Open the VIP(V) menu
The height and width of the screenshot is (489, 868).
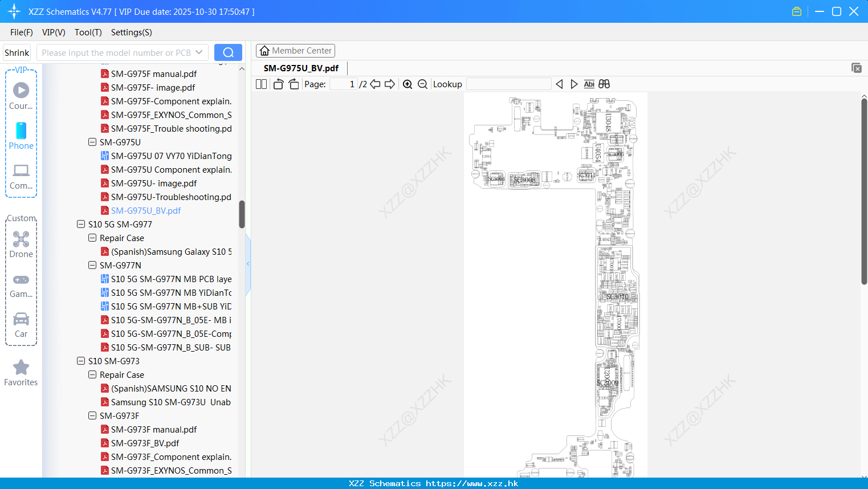tap(54, 32)
